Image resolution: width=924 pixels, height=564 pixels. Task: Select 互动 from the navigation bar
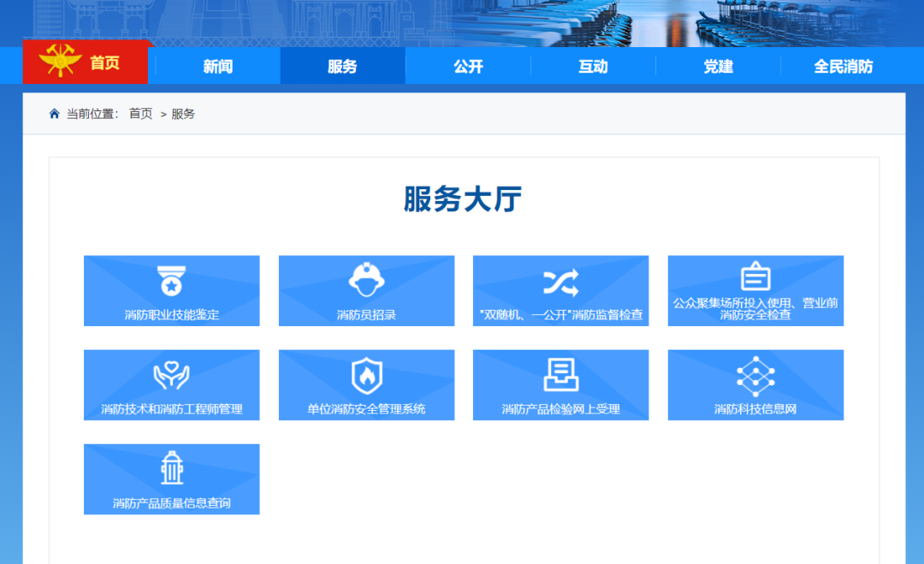[593, 65]
